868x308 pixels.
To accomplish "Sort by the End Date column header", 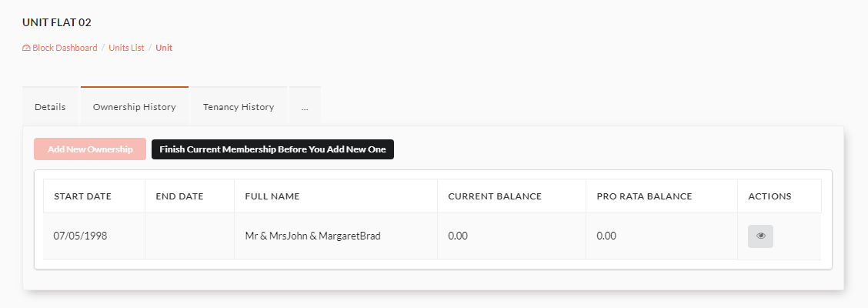I will [180, 196].
